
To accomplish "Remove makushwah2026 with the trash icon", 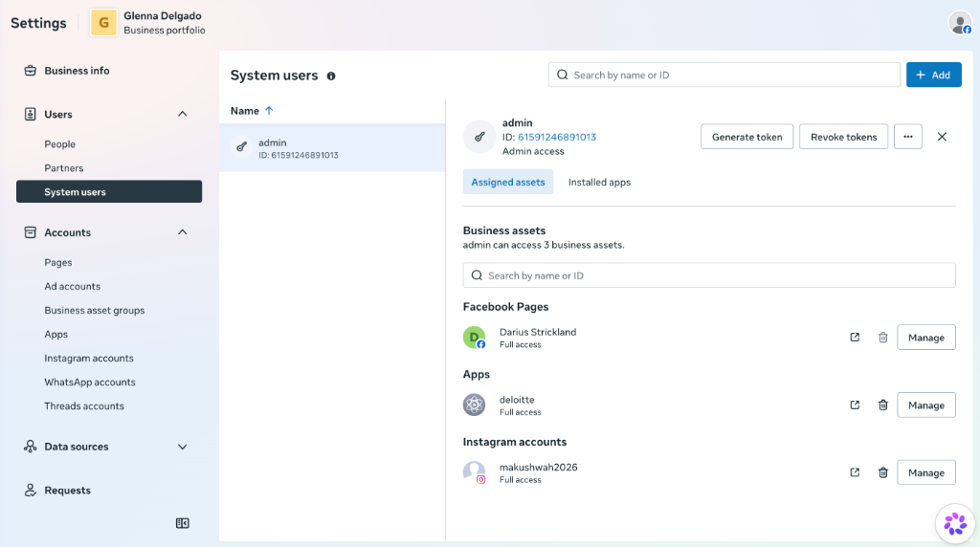I will (883, 472).
